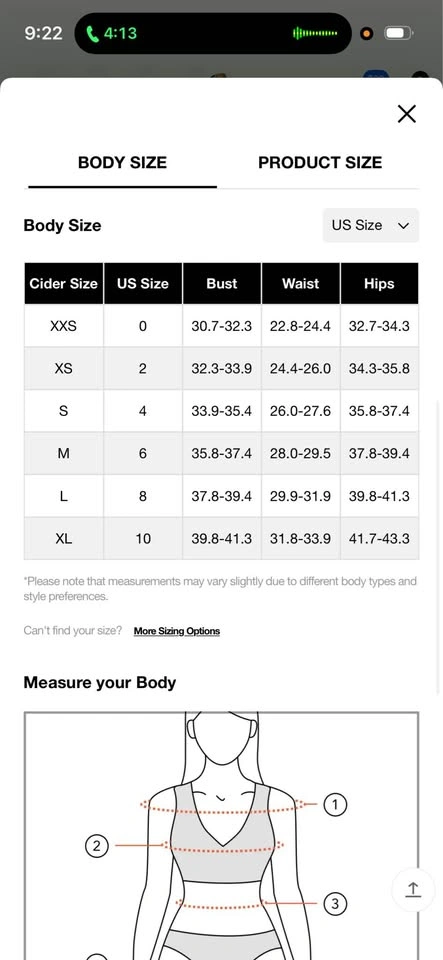The image size is (443, 960).
Task: Tap measurement marker number 1 on the diagram
Action: [x=335, y=804]
